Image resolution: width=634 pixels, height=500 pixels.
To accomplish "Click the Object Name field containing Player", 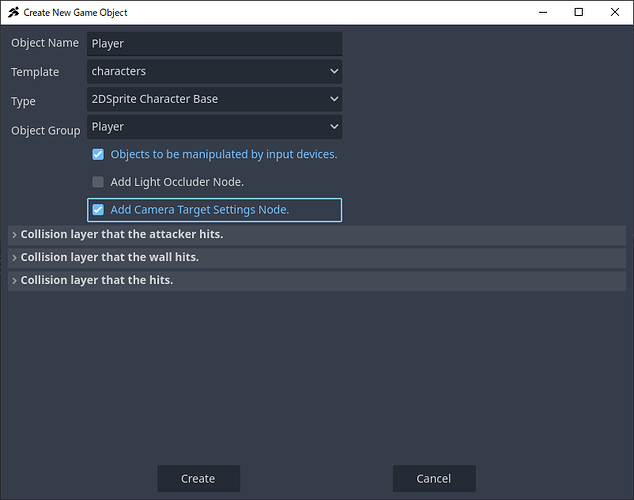I will tap(214, 44).
